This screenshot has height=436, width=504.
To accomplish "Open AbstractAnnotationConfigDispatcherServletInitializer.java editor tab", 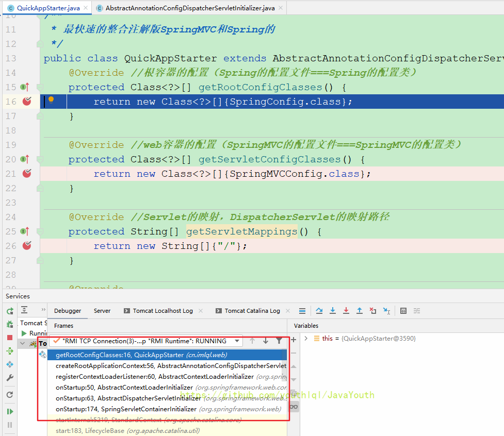I will 190,8.
